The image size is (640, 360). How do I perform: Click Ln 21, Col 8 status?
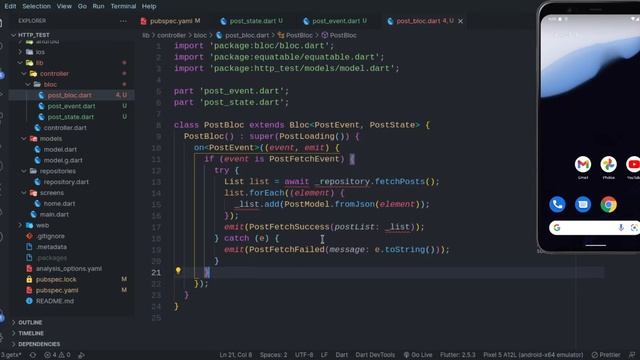coord(236,355)
